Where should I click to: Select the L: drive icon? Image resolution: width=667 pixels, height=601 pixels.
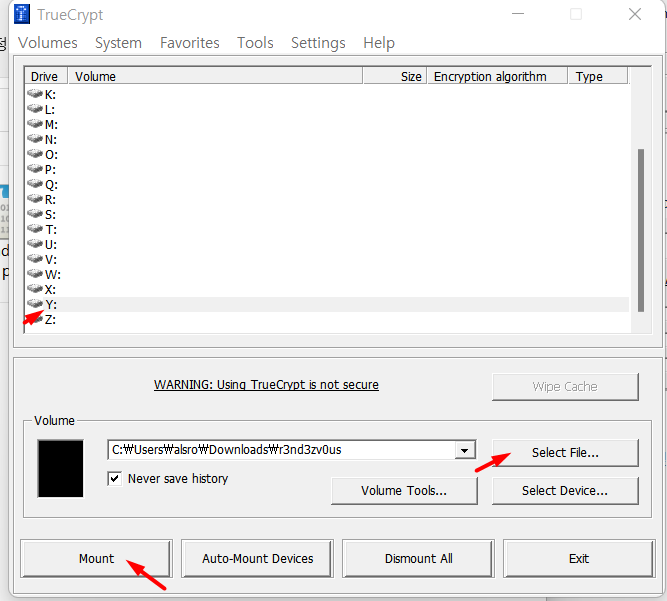pos(35,109)
